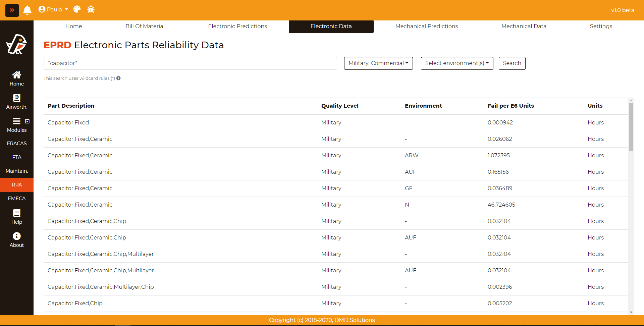Viewport: 644px width, 326px height.
Task: Click the bug report icon
Action: (91, 9)
